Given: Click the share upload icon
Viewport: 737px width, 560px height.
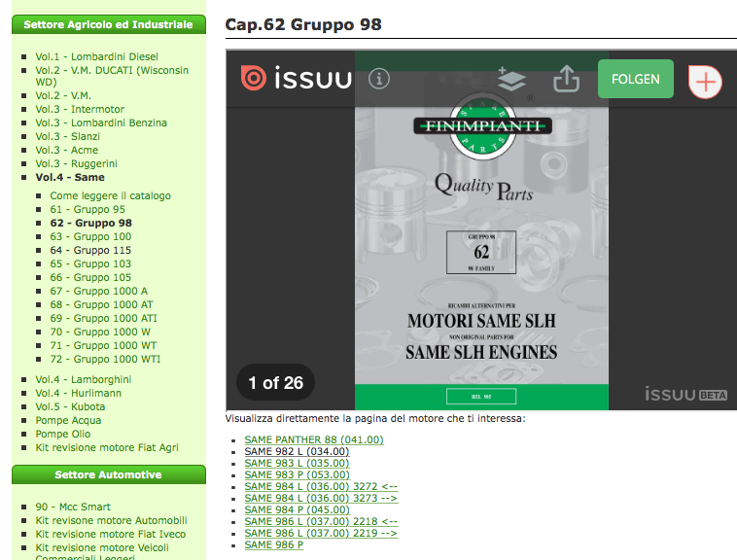Looking at the screenshot, I should coord(566,79).
